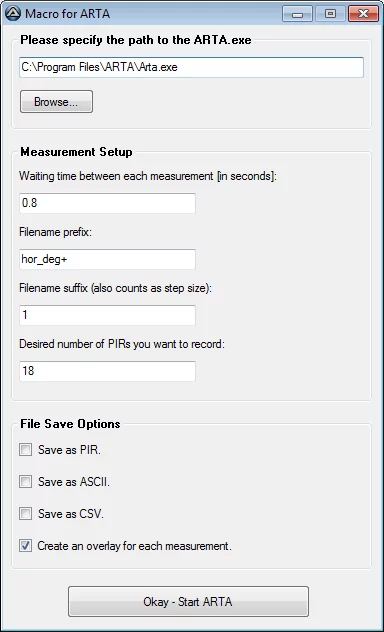The height and width of the screenshot is (632, 384).
Task: Open the Browse... file chooser
Action: pyautogui.click(x=56, y=102)
